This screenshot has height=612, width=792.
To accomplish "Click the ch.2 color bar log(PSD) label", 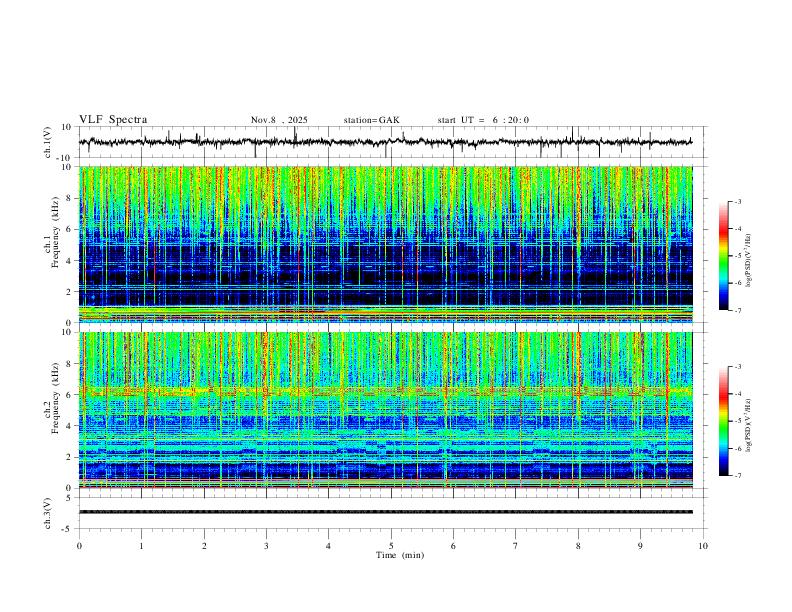I will click(748, 425).
